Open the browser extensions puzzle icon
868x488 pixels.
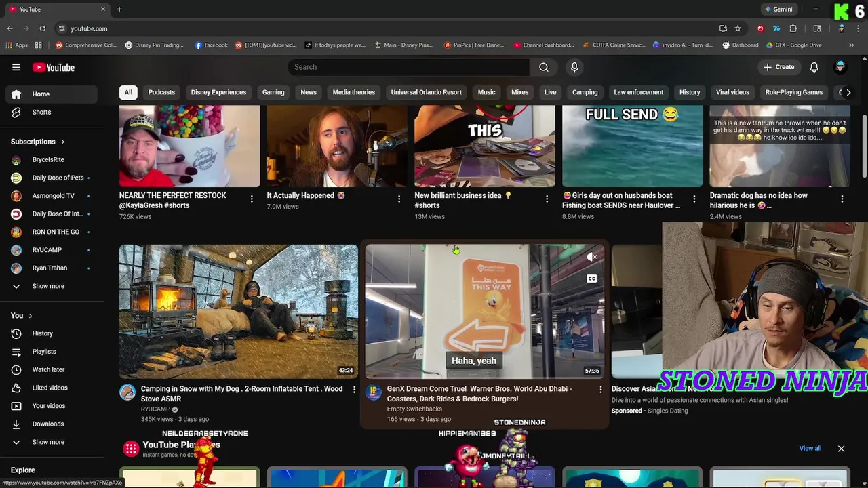[x=793, y=28]
